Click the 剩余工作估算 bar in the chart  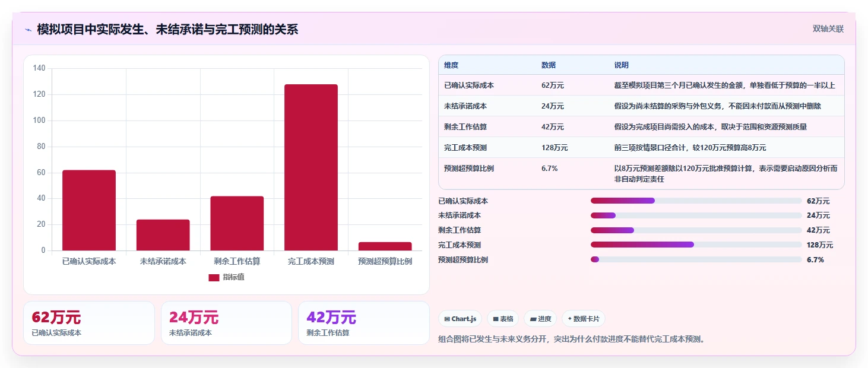point(237,223)
